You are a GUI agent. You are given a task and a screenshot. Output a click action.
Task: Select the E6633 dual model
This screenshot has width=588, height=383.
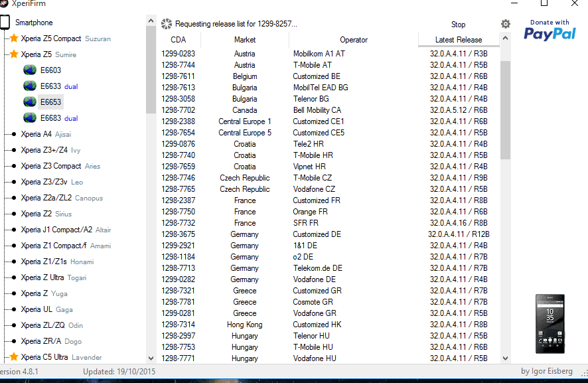click(x=59, y=86)
